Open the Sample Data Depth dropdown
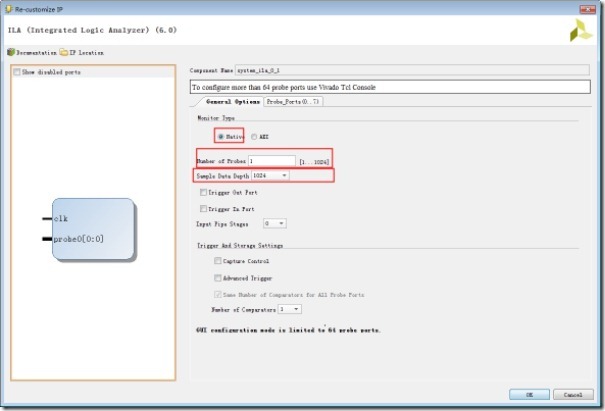The width and height of the screenshot is (605, 411). (x=270, y=176)
